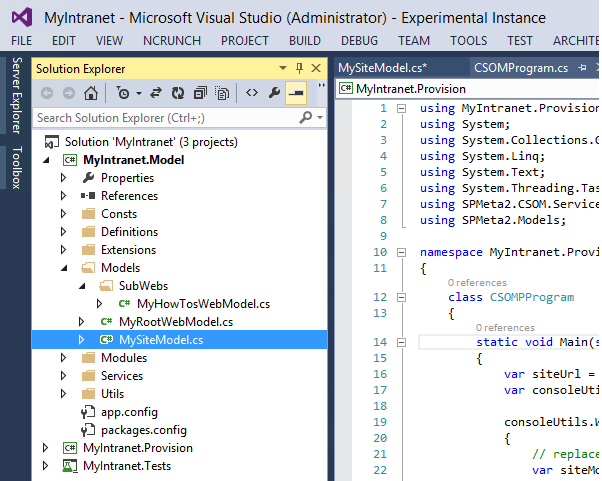Collapse the class CSOMPProgram outline
The height and width of the screenshot is (481, 602).
point(401,298)
